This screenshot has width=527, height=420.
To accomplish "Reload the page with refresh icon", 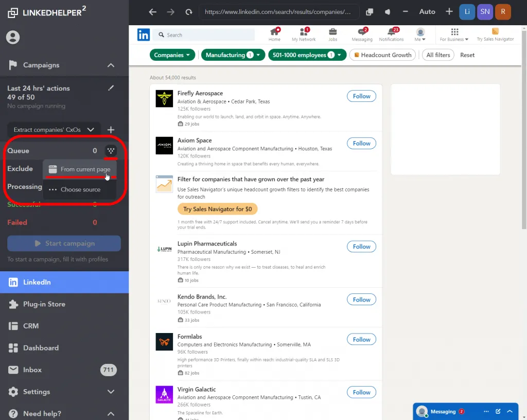I will pyautogui.click(x=189, y=12).
